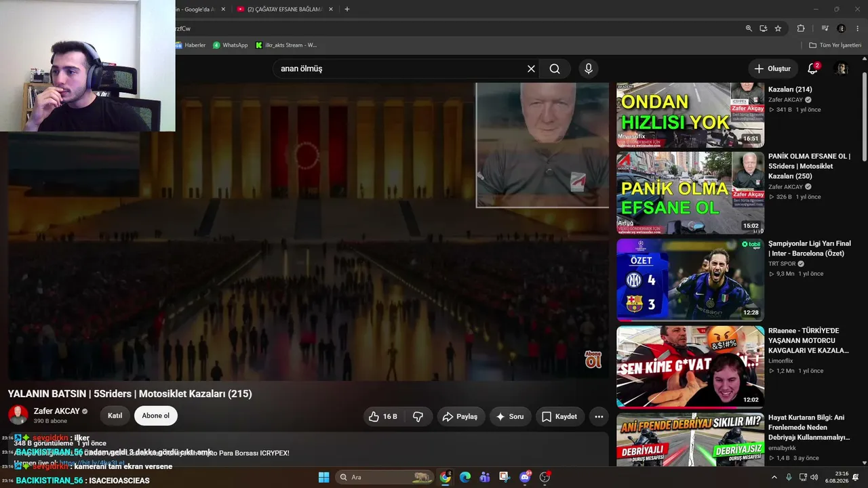Save the video with Kaydet
The image size is (868, 488).
[559, 417]
